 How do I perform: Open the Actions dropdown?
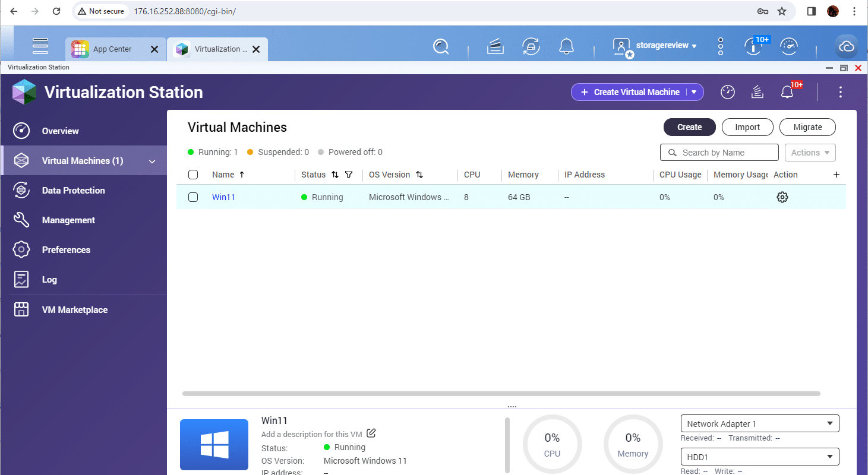click(x=810, y=153)
